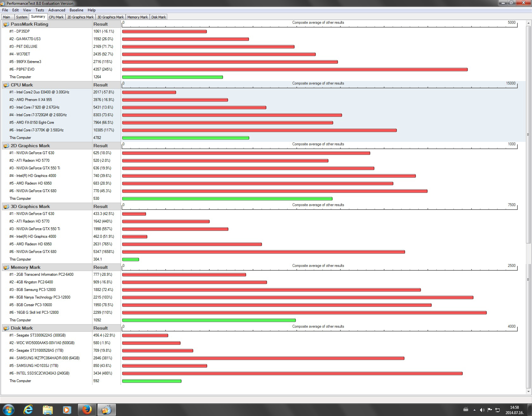Open the Help menu

tap(92, 10)
